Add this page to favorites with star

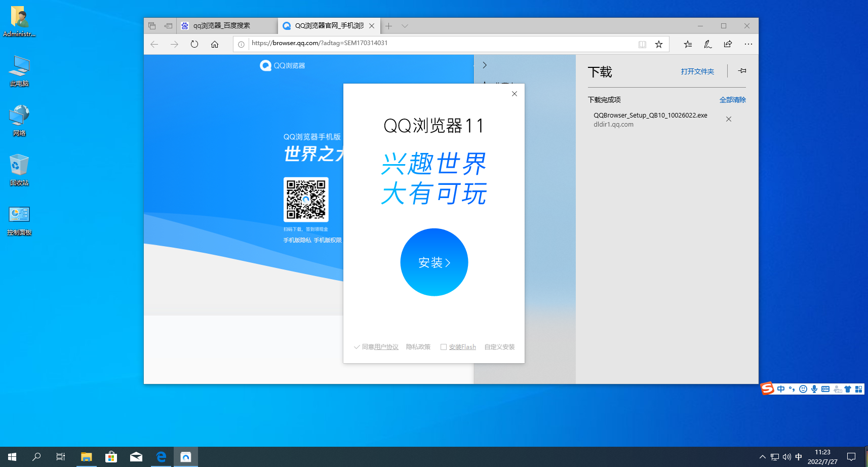[x=659, y=45]
